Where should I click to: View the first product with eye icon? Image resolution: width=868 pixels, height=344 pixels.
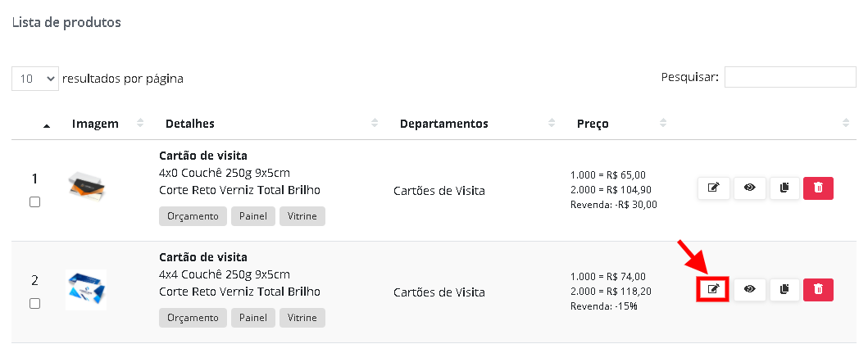coord(749,188)
